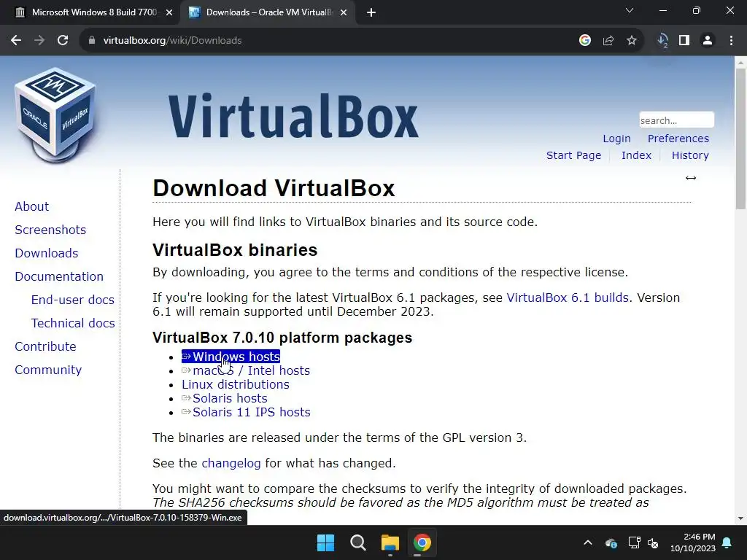Open the Login link
The width and height of the screenshot is (747, 560).
pos(616,139)
